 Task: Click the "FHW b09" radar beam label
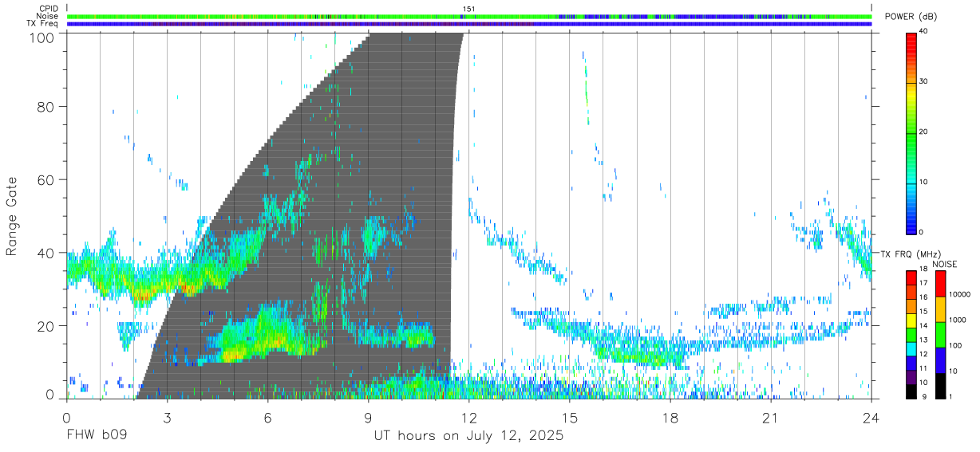click(96, 436)
